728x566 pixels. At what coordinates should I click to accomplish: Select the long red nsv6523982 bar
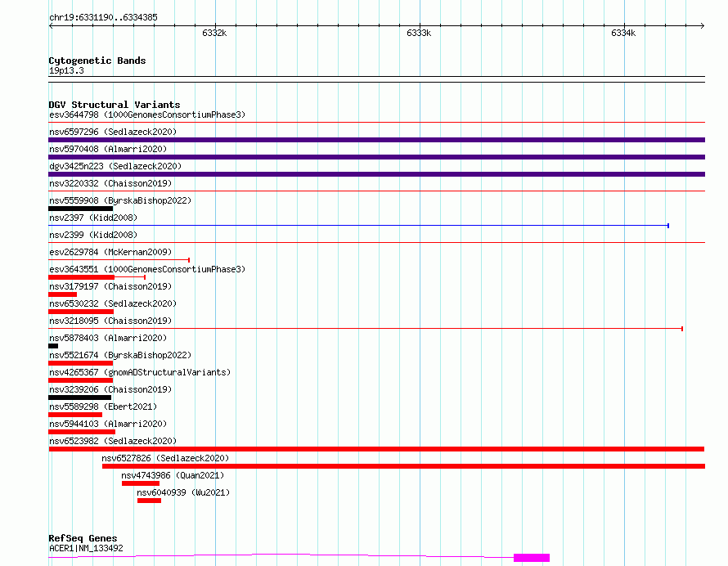(376, 449)
